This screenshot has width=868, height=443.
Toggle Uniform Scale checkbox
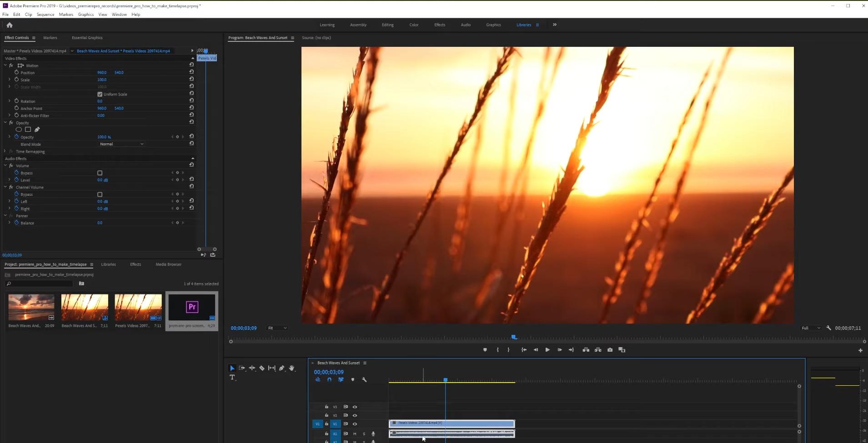[x=100, y=95]
